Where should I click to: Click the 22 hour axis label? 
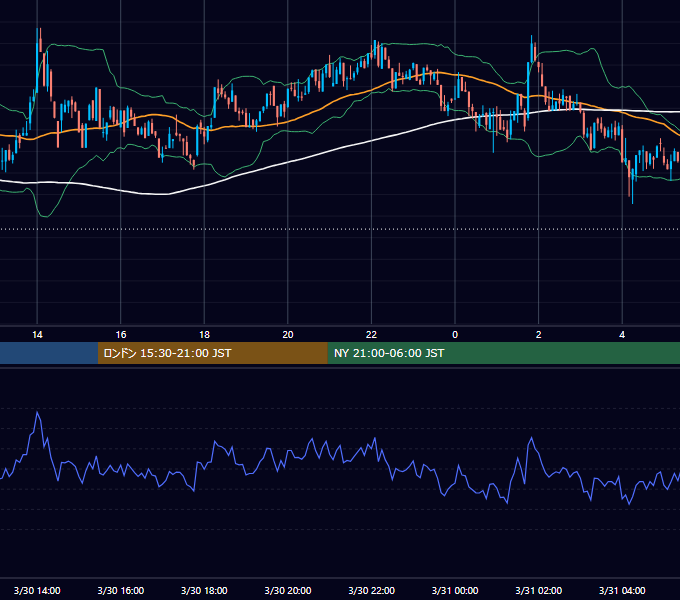coord(371,335)
